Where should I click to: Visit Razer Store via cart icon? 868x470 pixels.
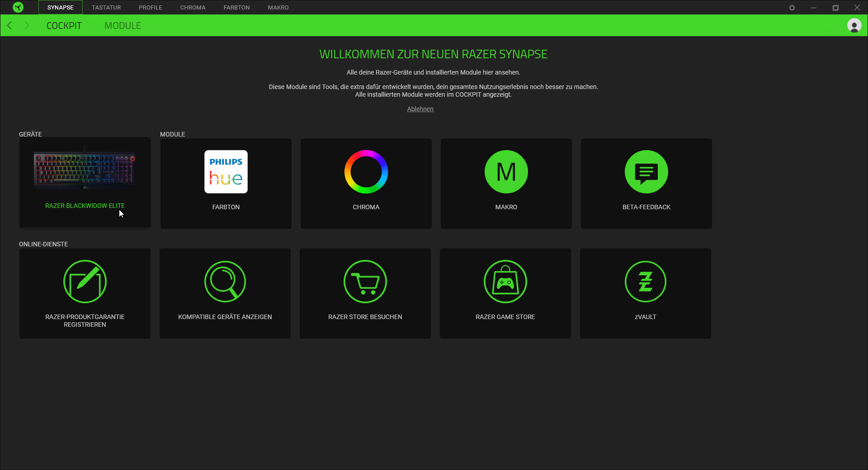[365, 282]
